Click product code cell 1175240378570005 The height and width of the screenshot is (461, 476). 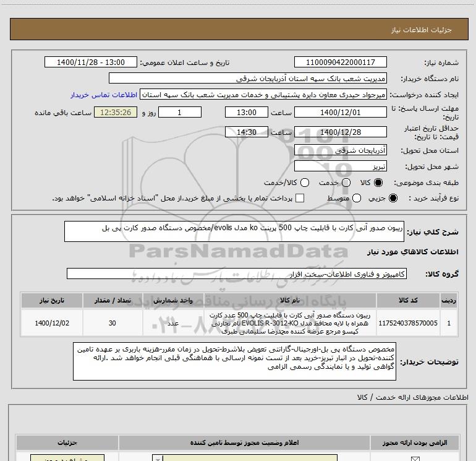pos(408,323)
